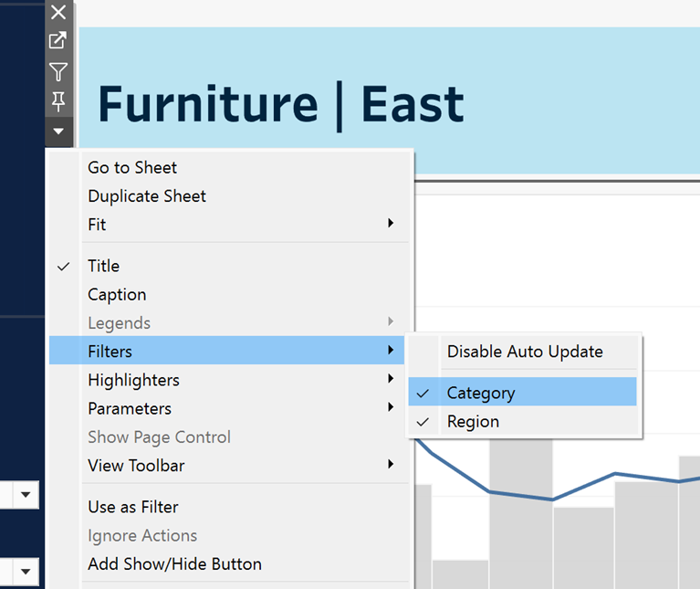
Task: Choose Use as Filter menu entry
Action: (133, 507)
